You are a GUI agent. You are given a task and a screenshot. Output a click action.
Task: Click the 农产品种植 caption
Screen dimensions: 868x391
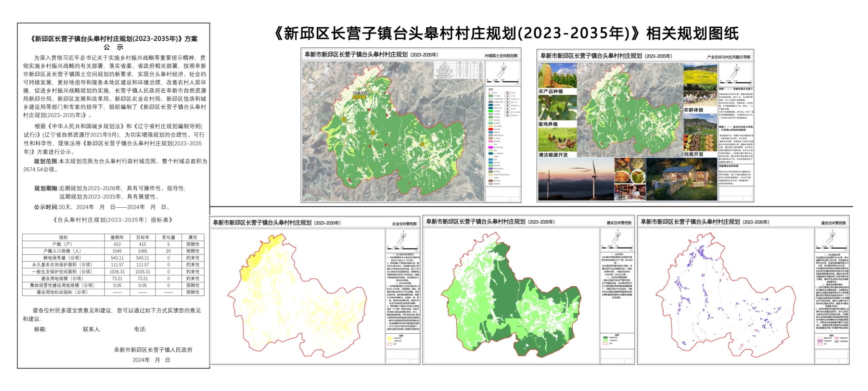[x=551, y=91]
